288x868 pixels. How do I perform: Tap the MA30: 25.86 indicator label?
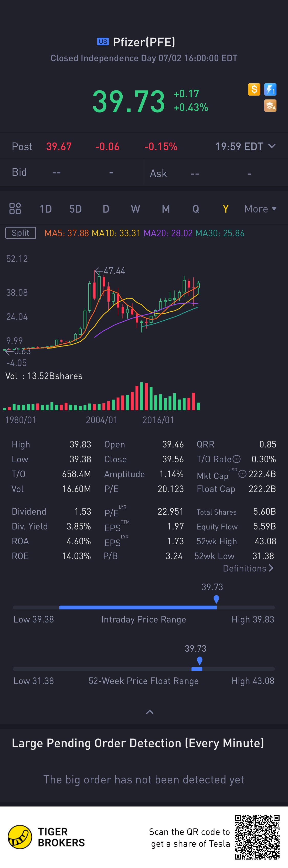click(x=220, y=233)
